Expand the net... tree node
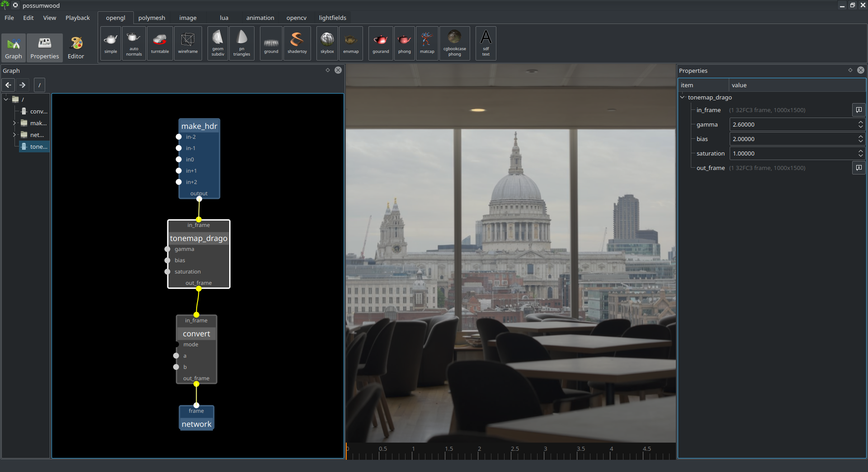 pyautogui.click(x=14, y=135)
